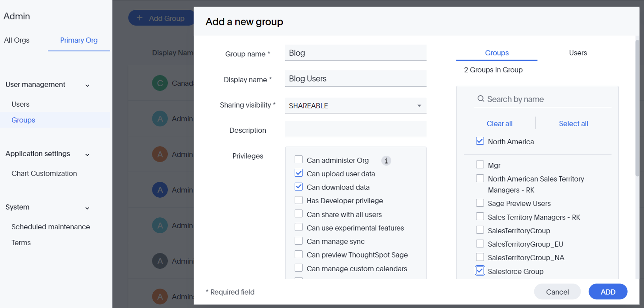Check North American Sales Territory Managers - RK
The height and width of the screenshot is (308, 644).
tap(480, 178)
